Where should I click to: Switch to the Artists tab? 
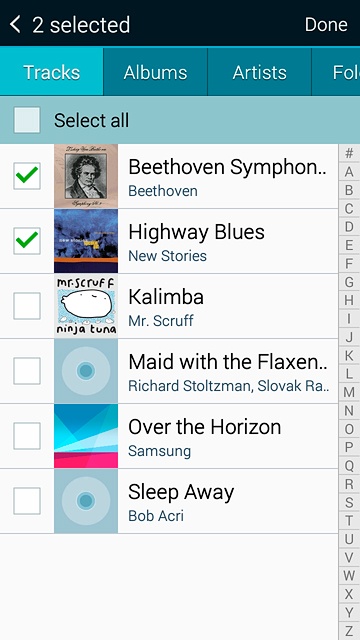(x=260, y=72)
